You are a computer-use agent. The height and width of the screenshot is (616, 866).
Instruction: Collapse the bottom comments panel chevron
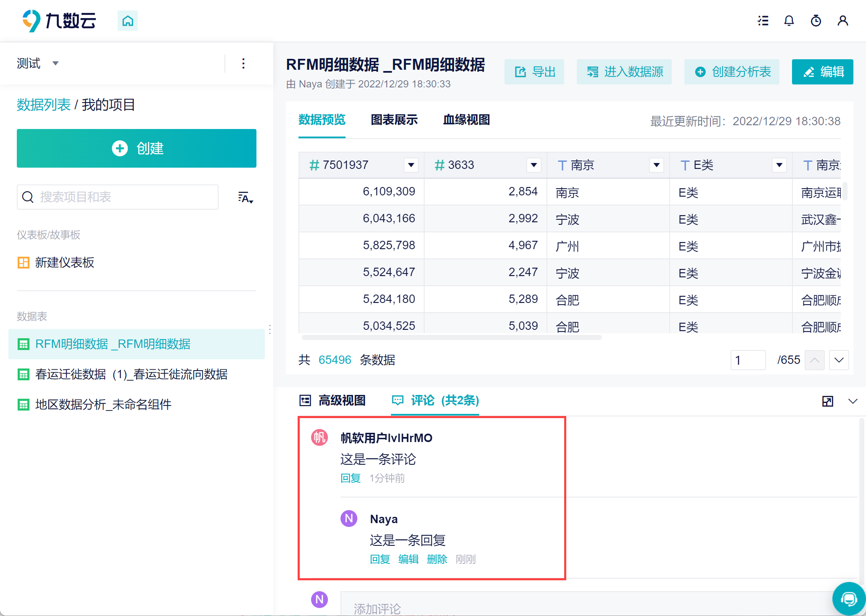853,401
